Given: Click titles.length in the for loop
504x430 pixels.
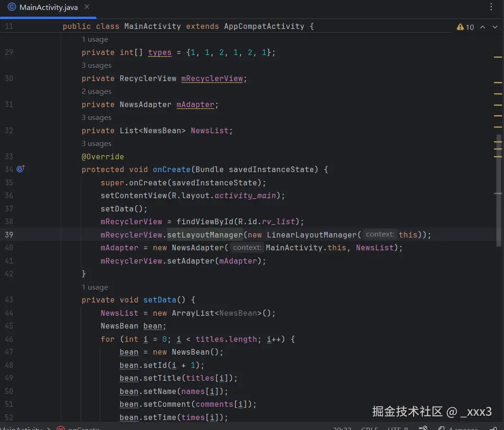Looking at the screenshot, I should [226, 339].
